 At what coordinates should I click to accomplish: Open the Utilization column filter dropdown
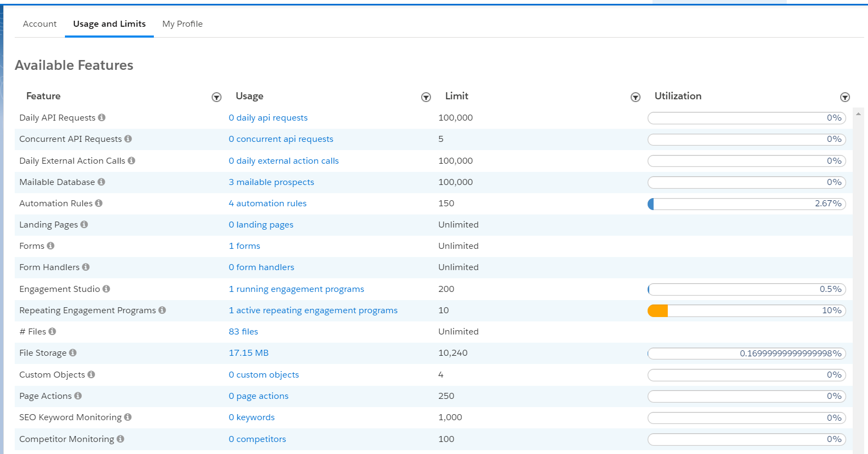(x=845, y=97)
